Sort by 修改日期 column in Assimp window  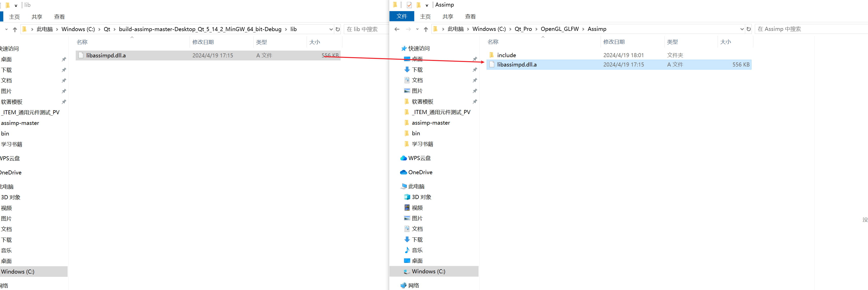point(614,42)
